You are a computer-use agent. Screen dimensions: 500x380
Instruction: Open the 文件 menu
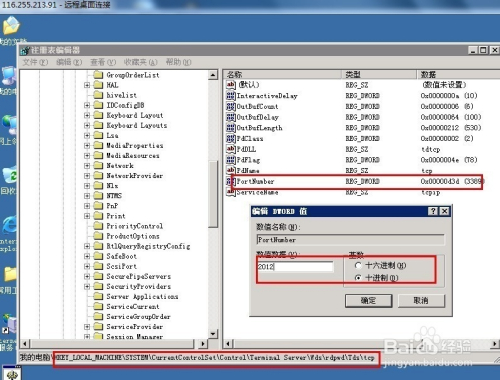pyautogui.click(x=35, y=62)
